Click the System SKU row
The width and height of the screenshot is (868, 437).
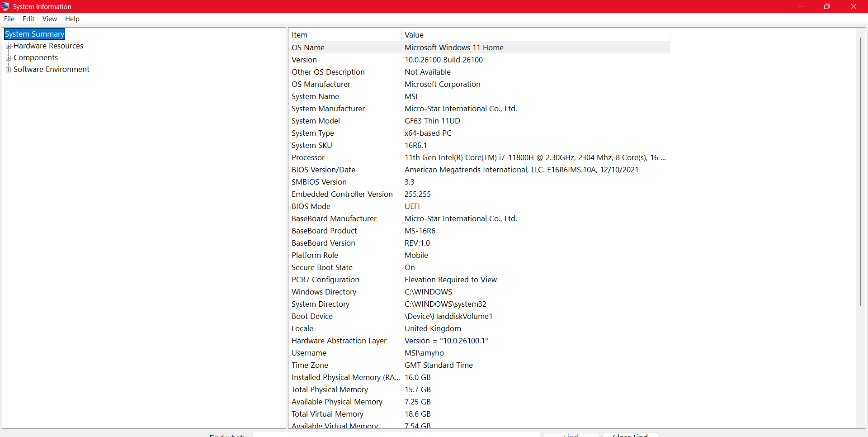click(x=480, y=145)
